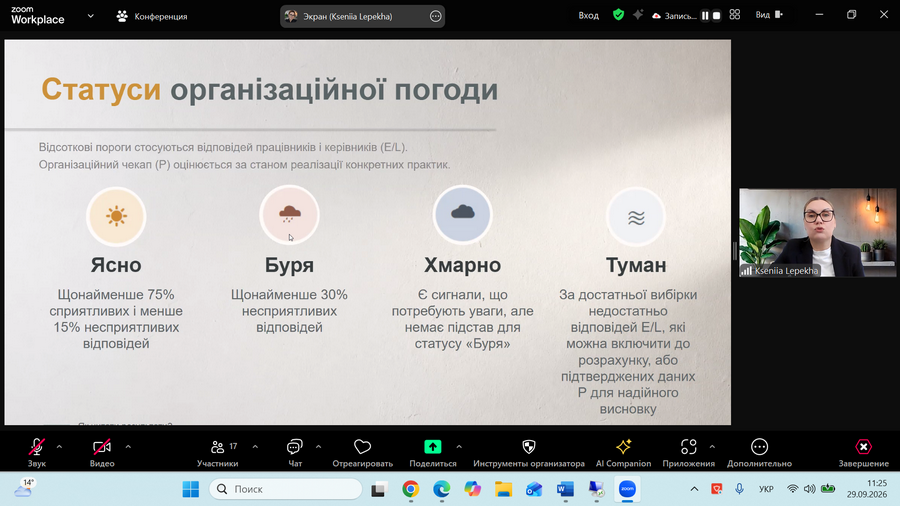Unmute the microphone with the Звук button
The height and width of the screenshot is (506, 900).
coord(37,452)
